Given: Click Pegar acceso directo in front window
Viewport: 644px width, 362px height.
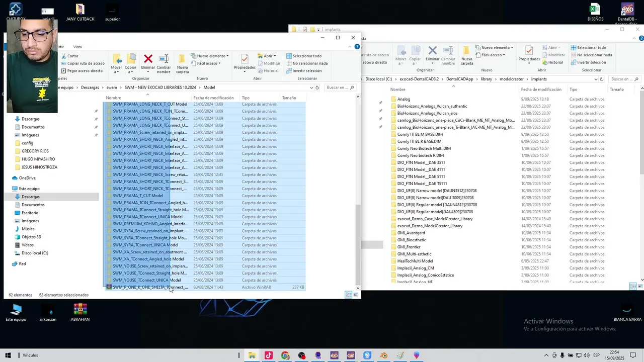Looking at the screenshot, I should pyautogui.click(x=82, y=70).
